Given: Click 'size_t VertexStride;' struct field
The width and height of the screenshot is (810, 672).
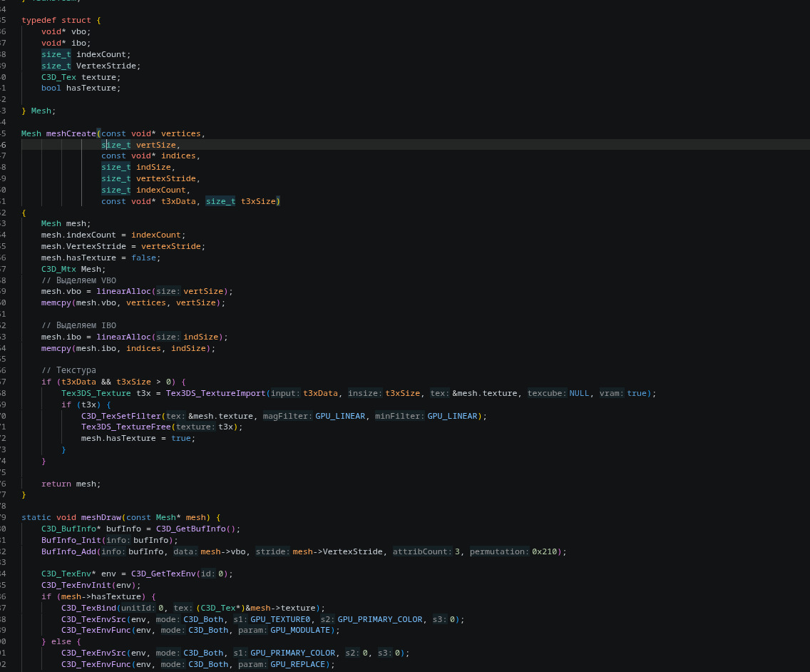Looking at the screenshot, I should point(91,66).
